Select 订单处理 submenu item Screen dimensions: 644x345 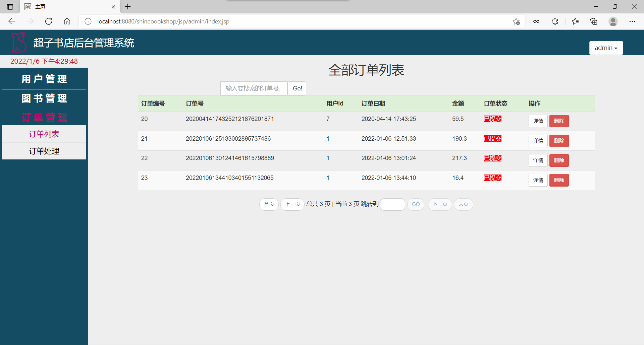click(x=44, y=151)
